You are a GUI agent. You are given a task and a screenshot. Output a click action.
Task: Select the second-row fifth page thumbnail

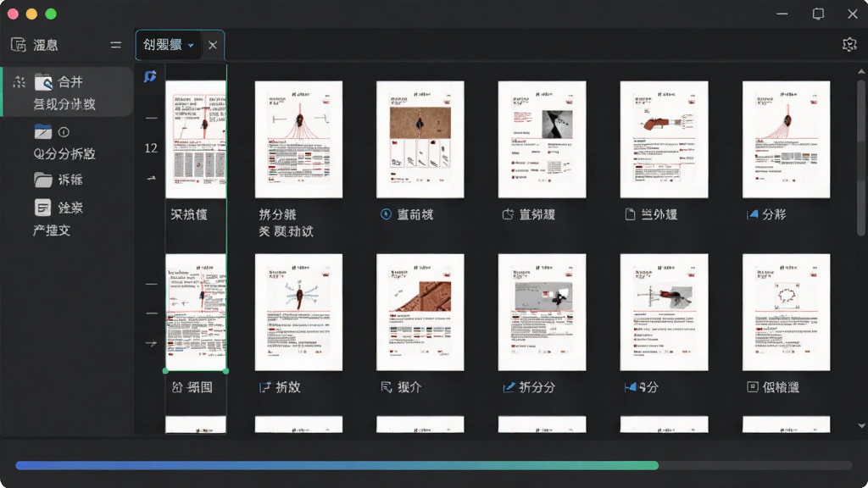[x=665, y=312]
